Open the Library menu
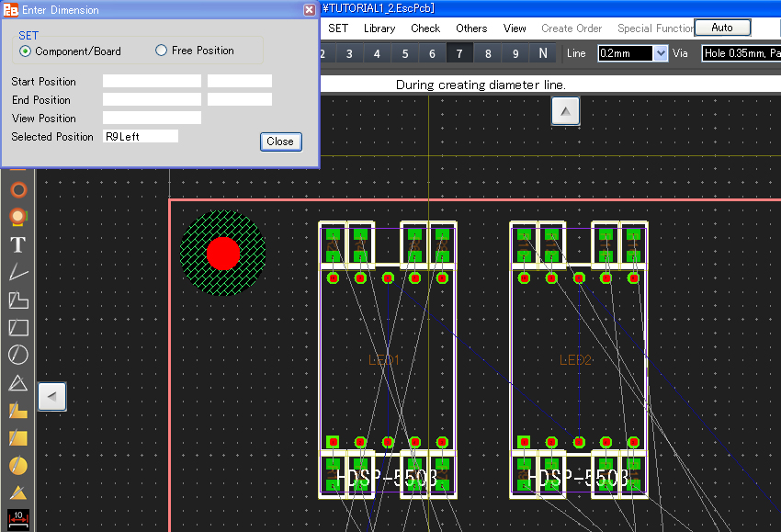 coord(379,28)
